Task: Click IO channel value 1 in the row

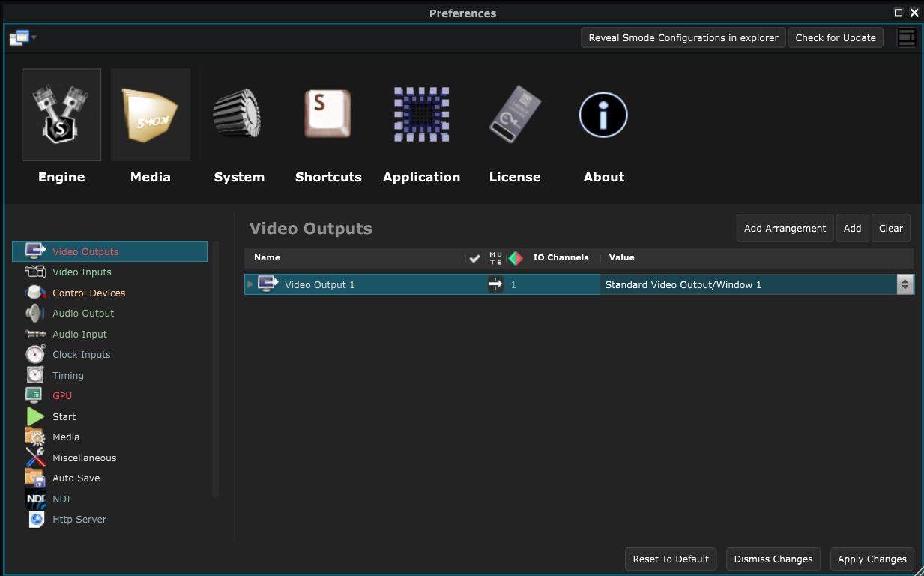Action: point(513,285)
